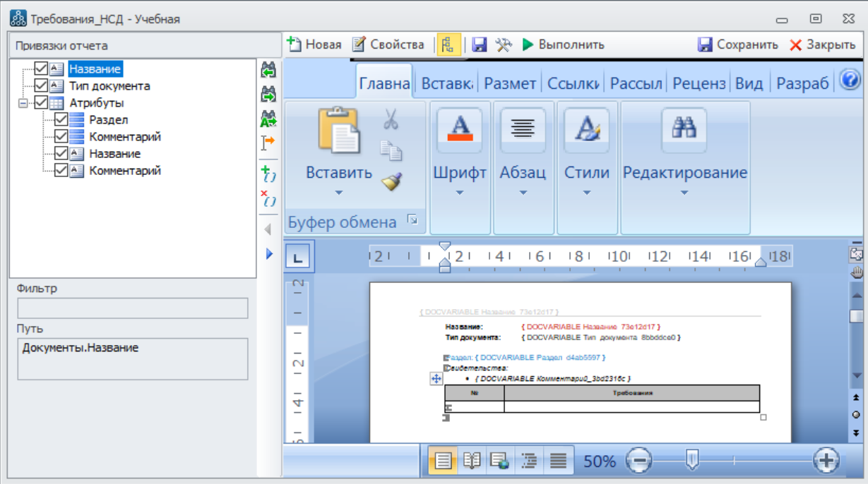Click the 'Выполнить' run button
The height and width of the screenshot is (484, 868).
[564, 44]
